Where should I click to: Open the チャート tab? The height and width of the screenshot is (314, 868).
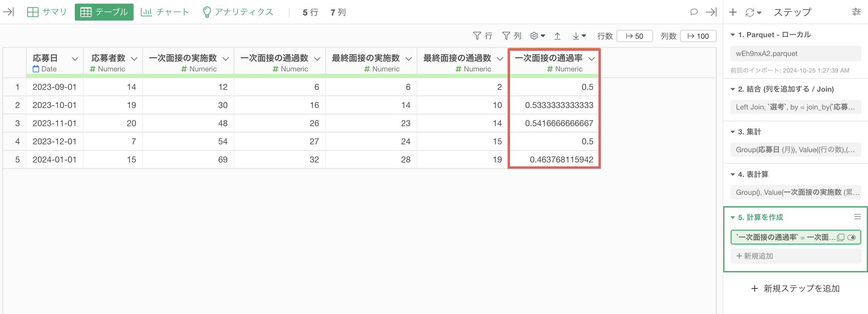click(165, 12)
